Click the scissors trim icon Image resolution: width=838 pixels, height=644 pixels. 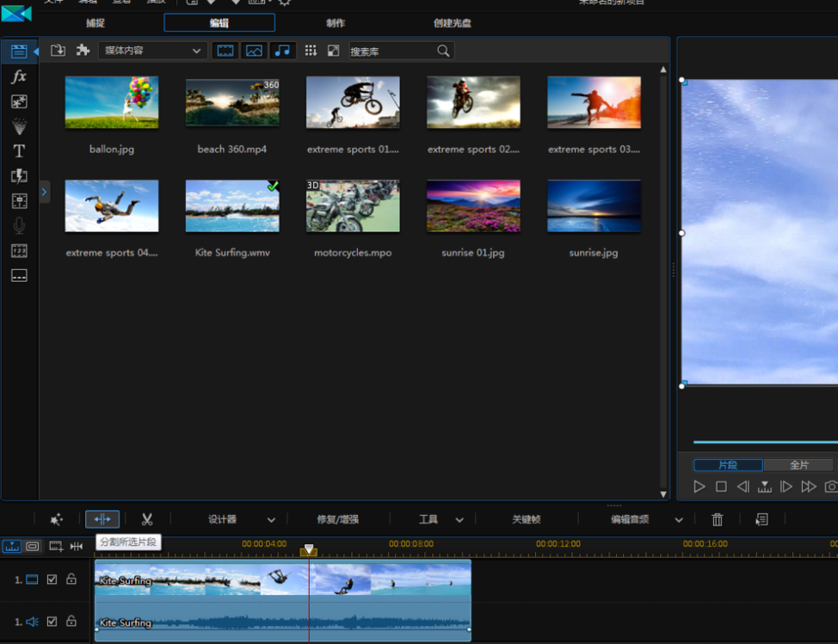pos(147,519)
